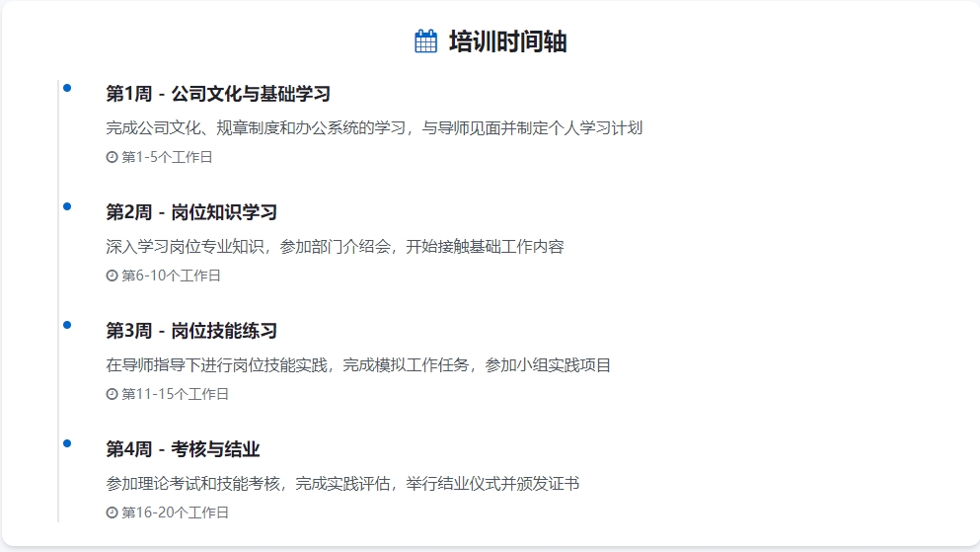Screen dimensions: 980x552
Task: Click the text 第1-5个工作日
Action: coord(167,157)
